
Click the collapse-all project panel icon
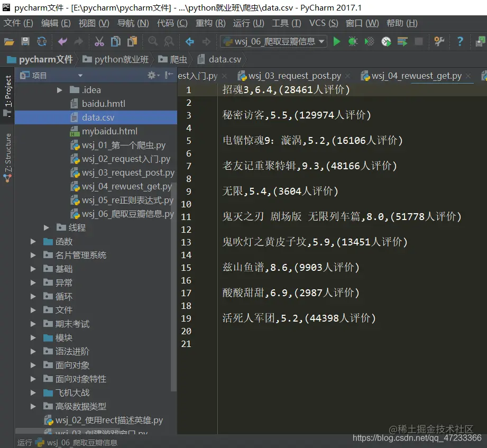tap(169, 75)
